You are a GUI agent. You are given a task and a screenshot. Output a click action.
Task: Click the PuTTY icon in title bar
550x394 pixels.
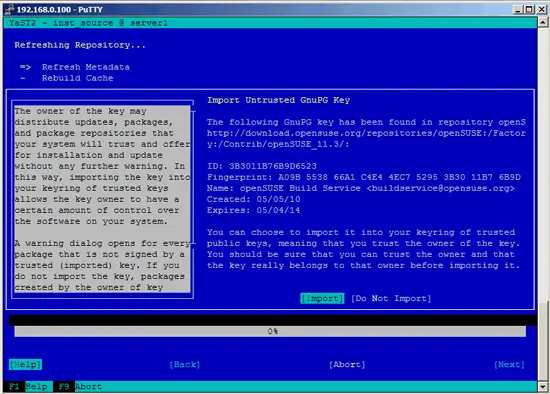(10, 9)
